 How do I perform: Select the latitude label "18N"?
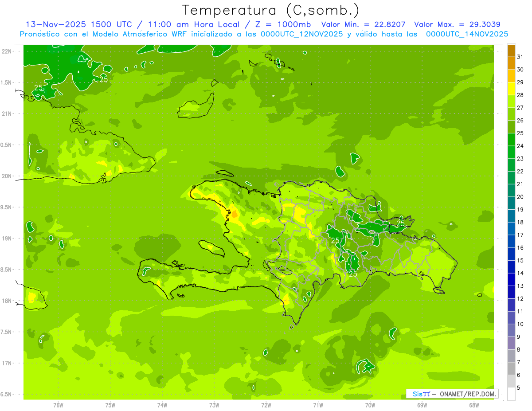click(x=7, y=301)
